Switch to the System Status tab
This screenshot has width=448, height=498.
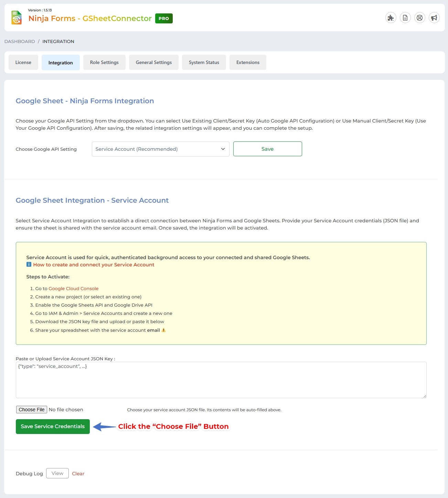point(204,62)
